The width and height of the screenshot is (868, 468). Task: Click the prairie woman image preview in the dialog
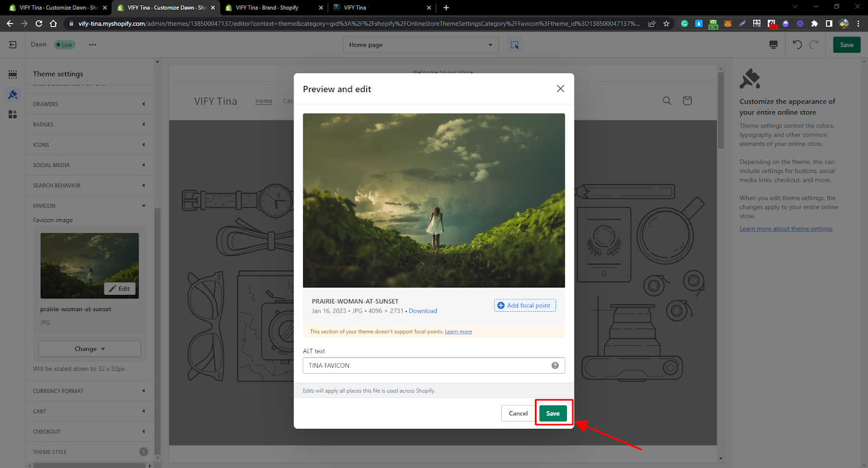pyautogui.click(x=433, y=200)
